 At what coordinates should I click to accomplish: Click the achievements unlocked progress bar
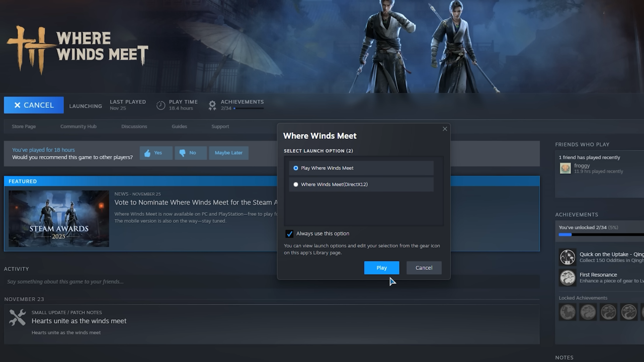tap(601, 235)
